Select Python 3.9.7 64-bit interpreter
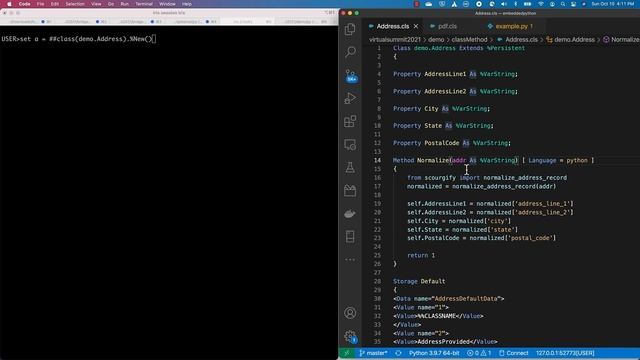 pos(434,353)
